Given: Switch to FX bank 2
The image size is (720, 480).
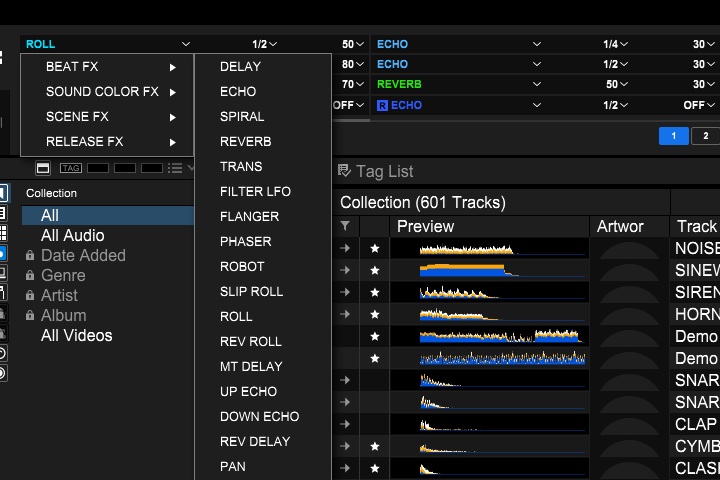Looking at the screenshot, I should 705,136.
